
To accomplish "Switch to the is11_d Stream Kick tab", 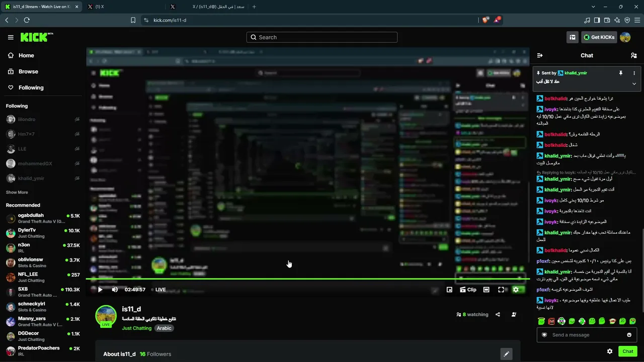I will [x=40, y=7].
